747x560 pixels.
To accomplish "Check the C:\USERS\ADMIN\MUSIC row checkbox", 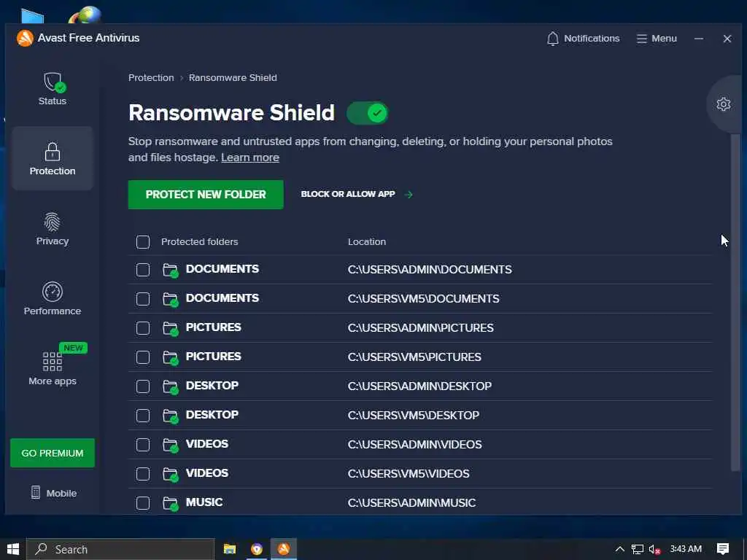I will pos(143,503).
